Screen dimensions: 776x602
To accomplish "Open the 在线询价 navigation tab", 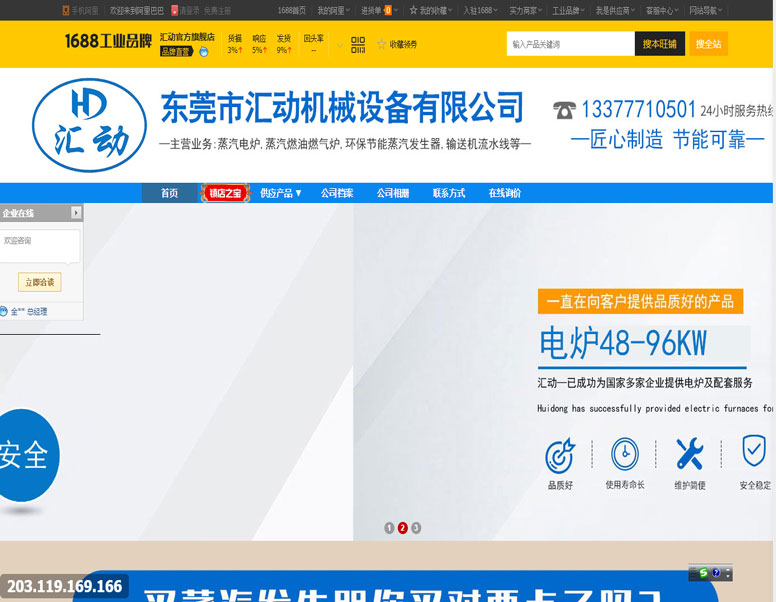I will click(504, 193).
